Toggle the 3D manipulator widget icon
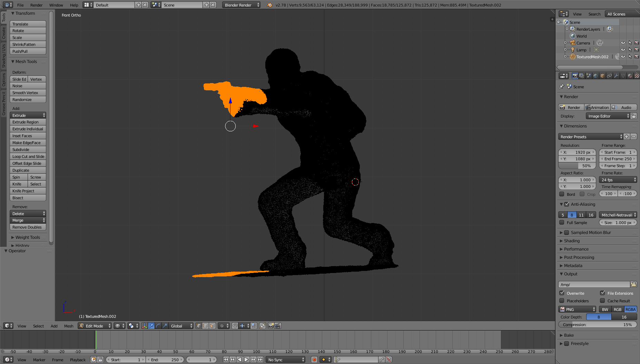 144,326
